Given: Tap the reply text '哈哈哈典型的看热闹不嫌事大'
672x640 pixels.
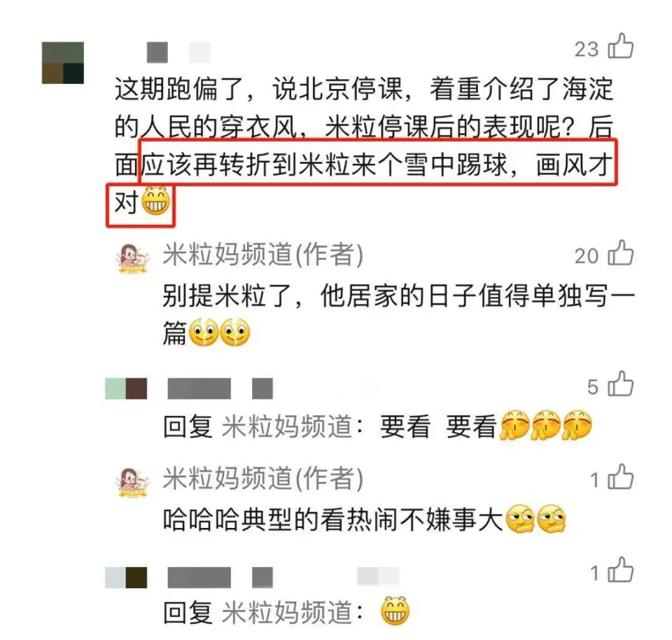Looking at the screenshot, I should click(x=332, y=519).
